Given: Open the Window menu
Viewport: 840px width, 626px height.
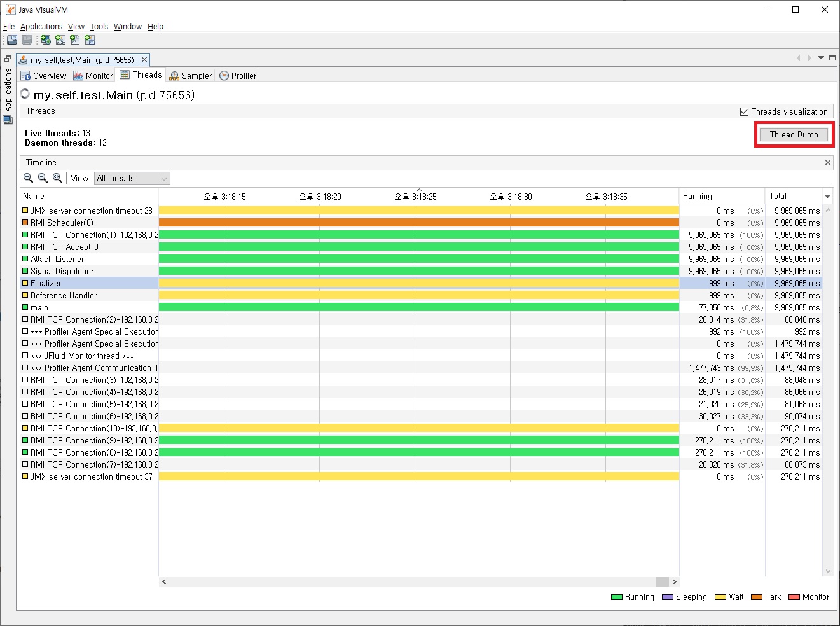Looking at the screenshot, I should coord(128,27).
